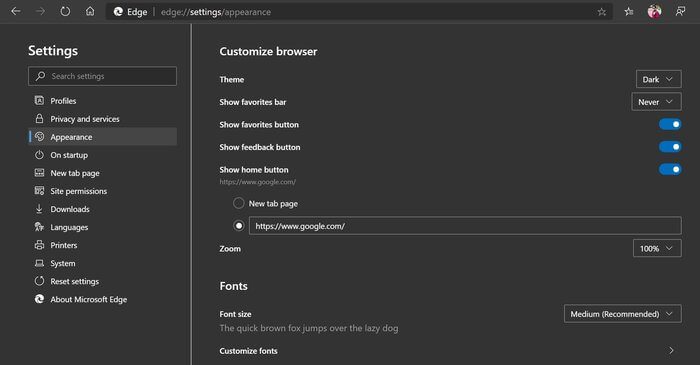
Task: Go back with the back arrow
Action: (16, 12)
